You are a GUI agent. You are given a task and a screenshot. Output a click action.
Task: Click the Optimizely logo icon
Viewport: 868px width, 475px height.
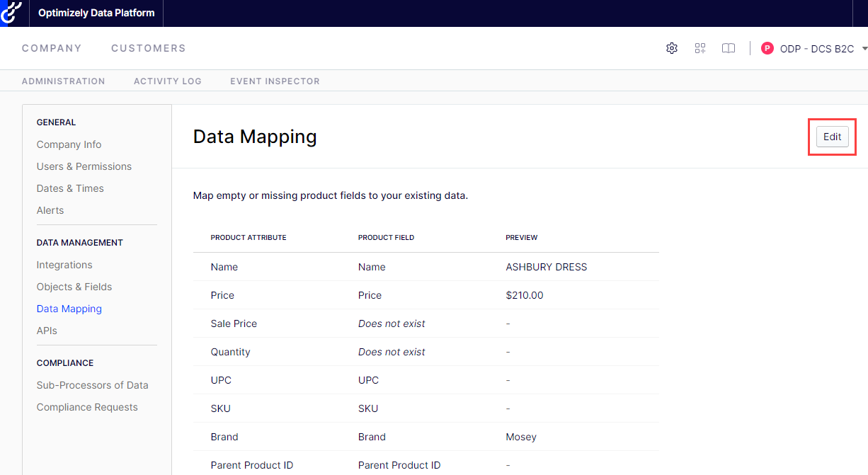(12, 13)
